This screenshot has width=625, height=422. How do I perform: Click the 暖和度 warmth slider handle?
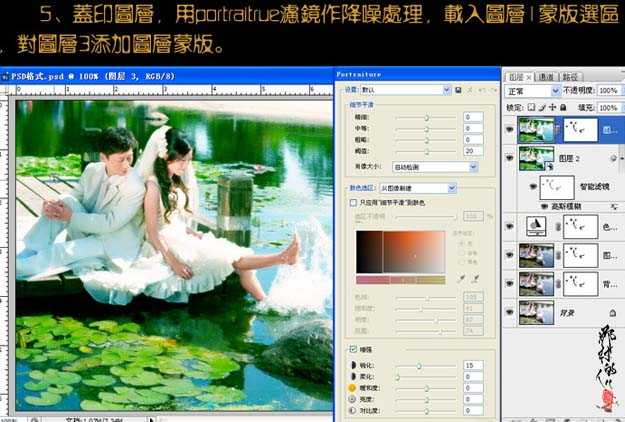(x=426, y=388)
